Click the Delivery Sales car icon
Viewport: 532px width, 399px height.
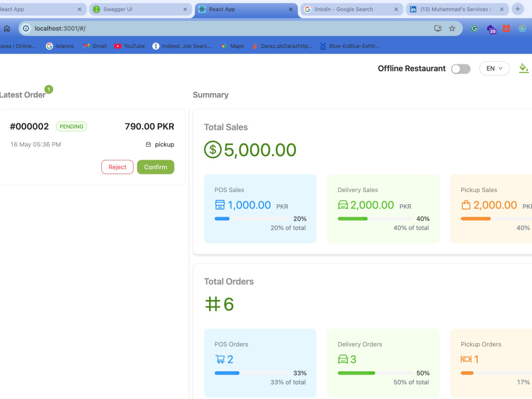pos(343,205)
